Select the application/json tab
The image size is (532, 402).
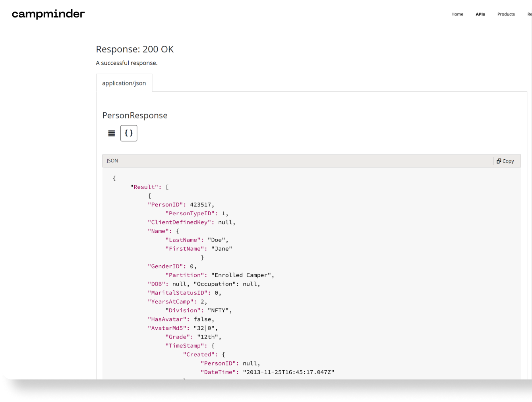(x=124, y=83)
